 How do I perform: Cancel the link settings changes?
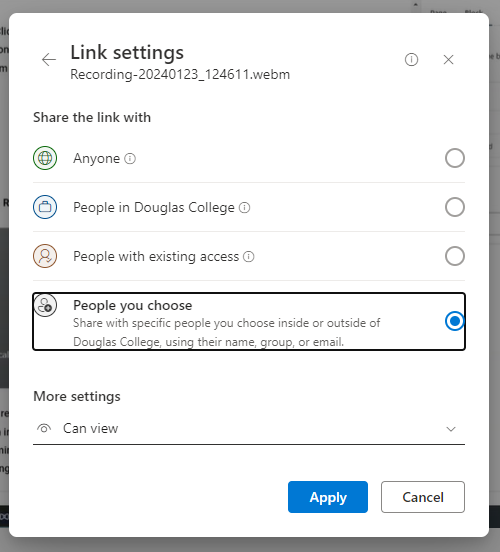pyautogui.click(x=423, y=497)
